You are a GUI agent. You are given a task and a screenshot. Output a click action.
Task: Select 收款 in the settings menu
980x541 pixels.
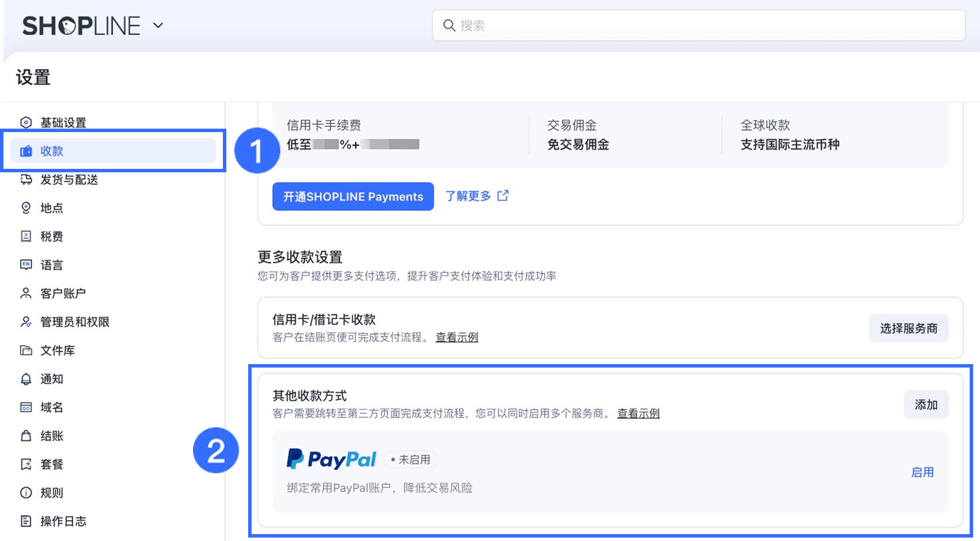113,151
